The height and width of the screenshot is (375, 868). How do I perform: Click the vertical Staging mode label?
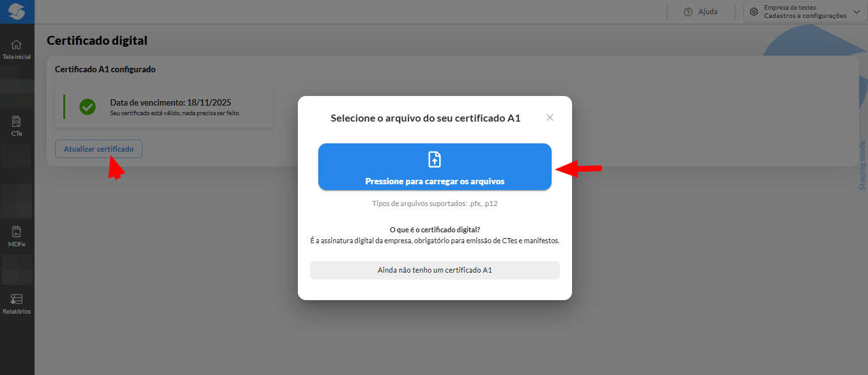click(862, 166)
